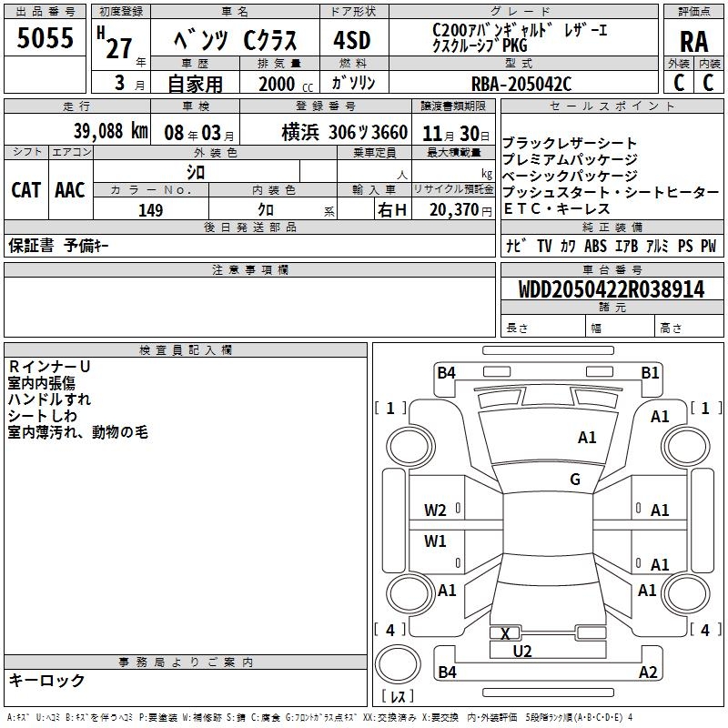The image size is (728, 728).
Task: Click the lot number 5055
Action: tap(45, 38)
